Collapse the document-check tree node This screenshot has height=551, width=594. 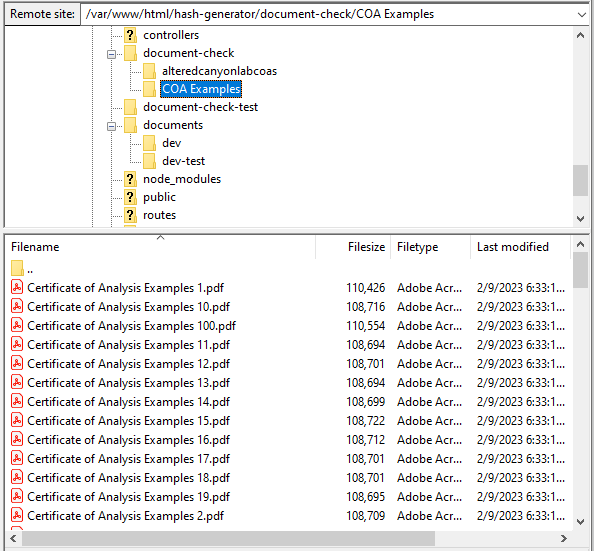click(x=111, y=55)
